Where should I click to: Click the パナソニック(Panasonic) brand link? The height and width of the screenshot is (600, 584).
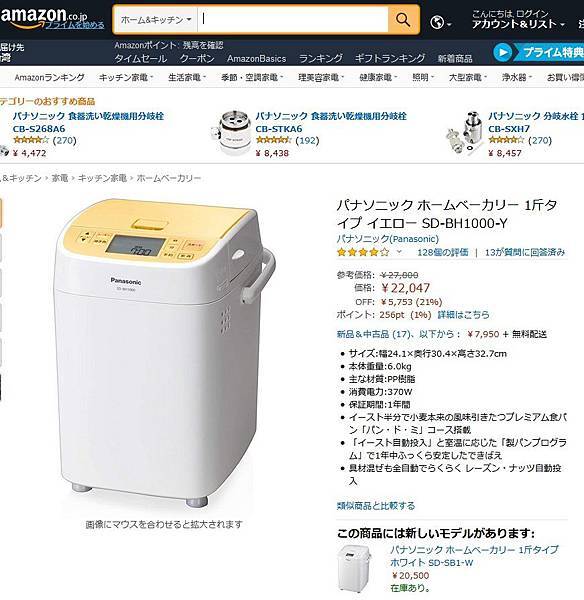(x=388, y=239)
